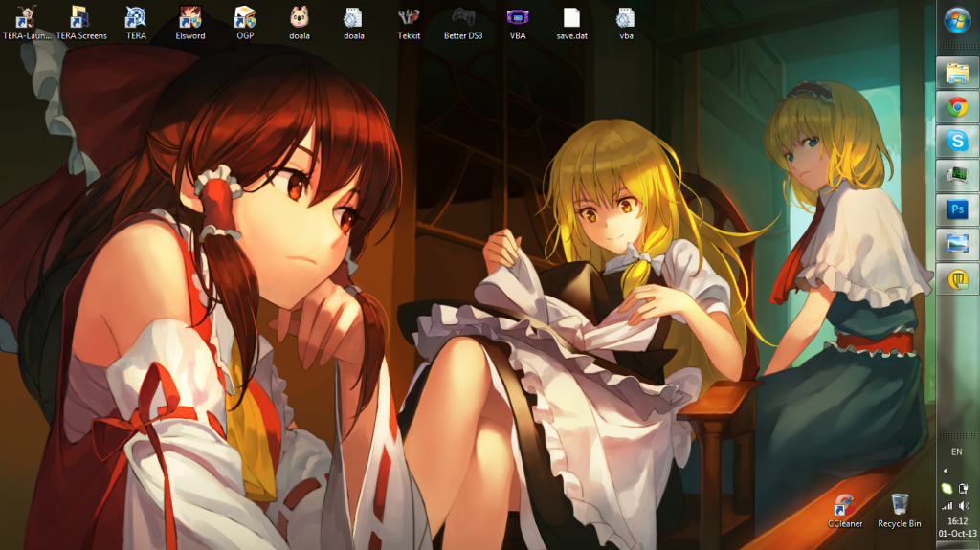Launch Photoshop from the taskbar
Viewport: 980px width, 550px height.
957,209
